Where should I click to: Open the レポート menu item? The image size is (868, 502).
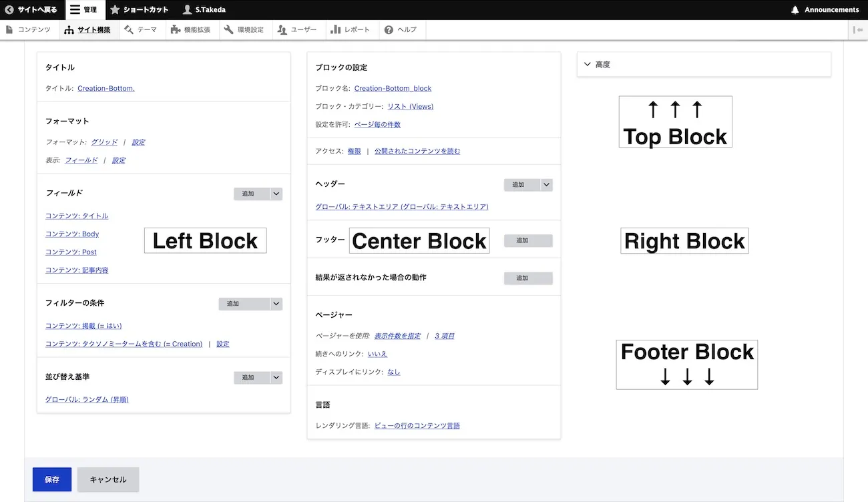pyautogui.click(x=353, y=30)
